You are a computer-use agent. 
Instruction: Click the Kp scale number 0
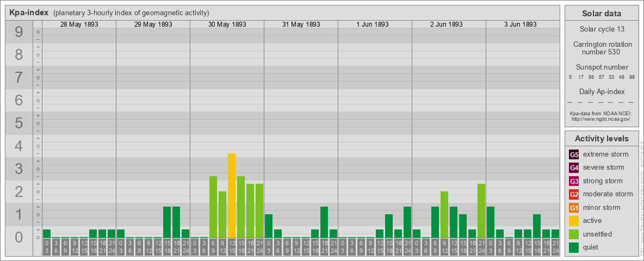(18, 238)
